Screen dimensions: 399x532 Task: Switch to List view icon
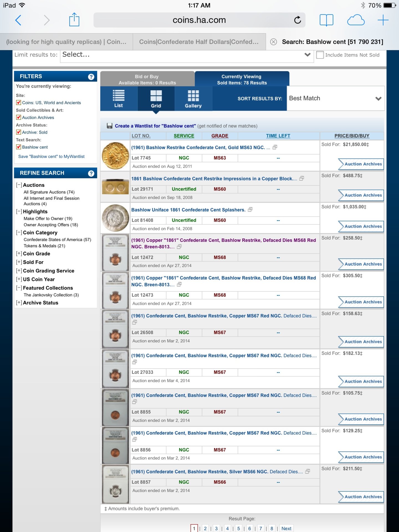pos(119,99)
